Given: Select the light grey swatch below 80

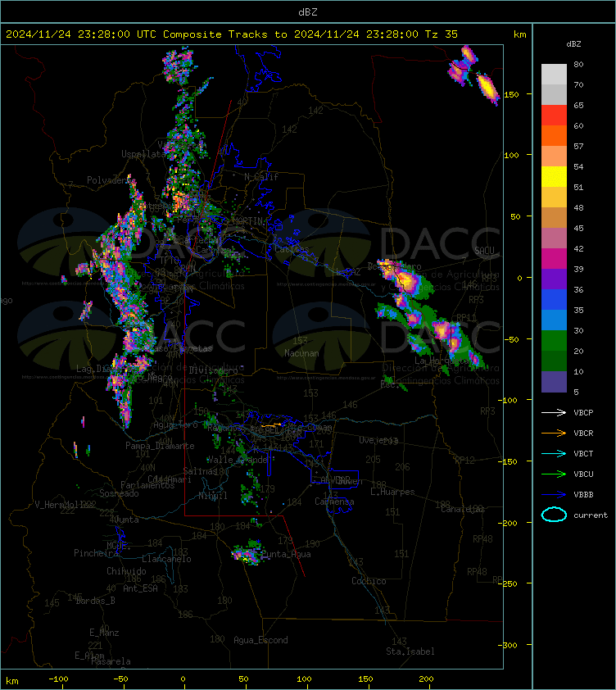Looking at the screenshot, I should tap(554, 74).
